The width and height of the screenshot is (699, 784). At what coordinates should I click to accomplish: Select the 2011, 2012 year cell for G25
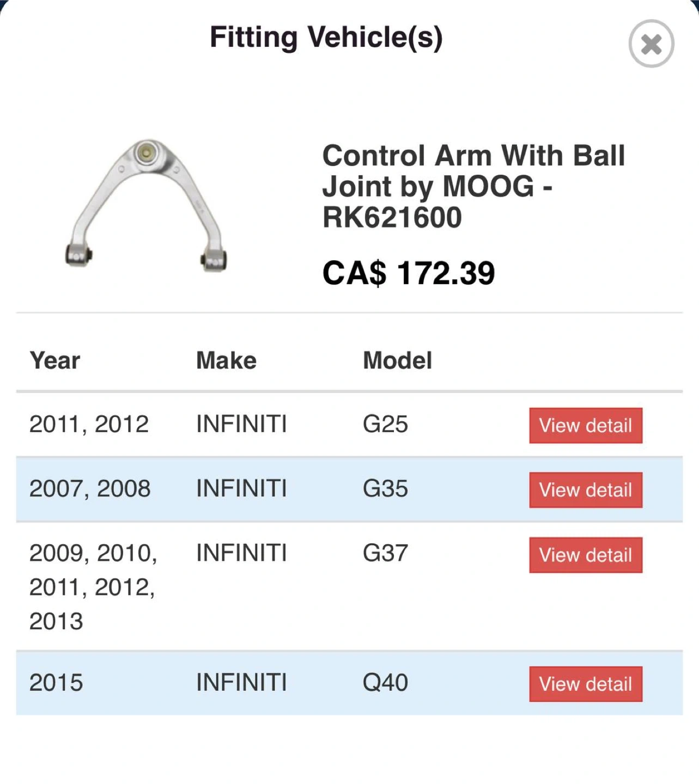click(89, 424)
